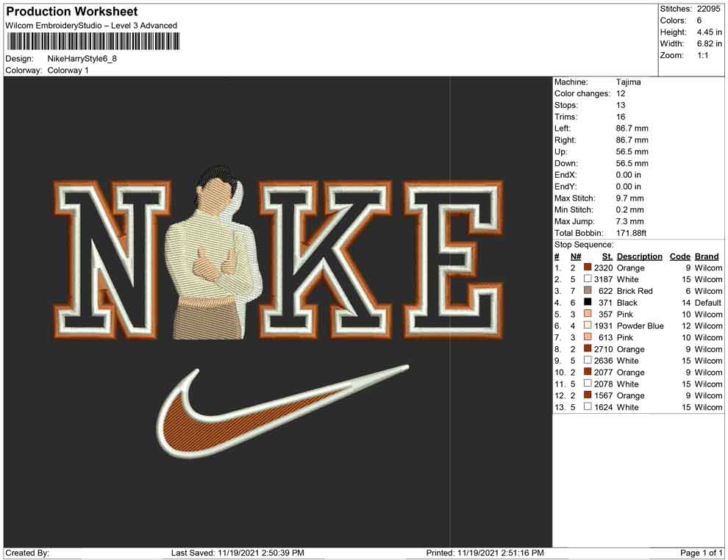Click the Max Stitch value 9.7 mm
Image resolution: width=728 pixels, height=560 pixels.
629,198
